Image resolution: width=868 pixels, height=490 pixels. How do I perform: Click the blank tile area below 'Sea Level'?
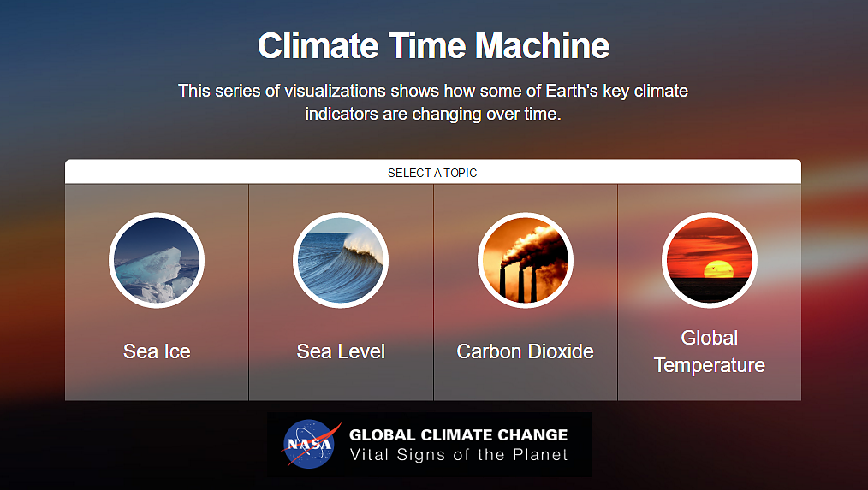[341, 383]
